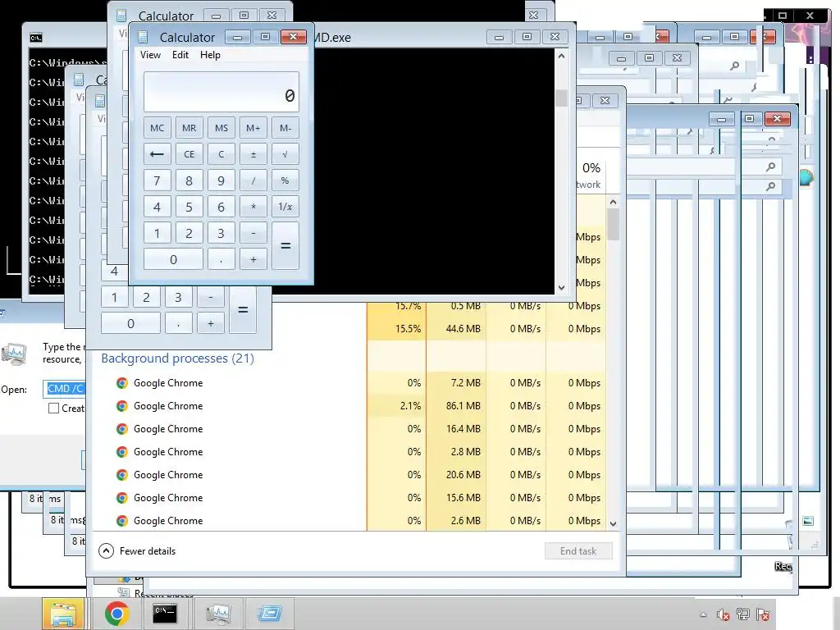Switch to Run dialog icon on the taskbar
840x630 pixels.
[x=269, y=614]
